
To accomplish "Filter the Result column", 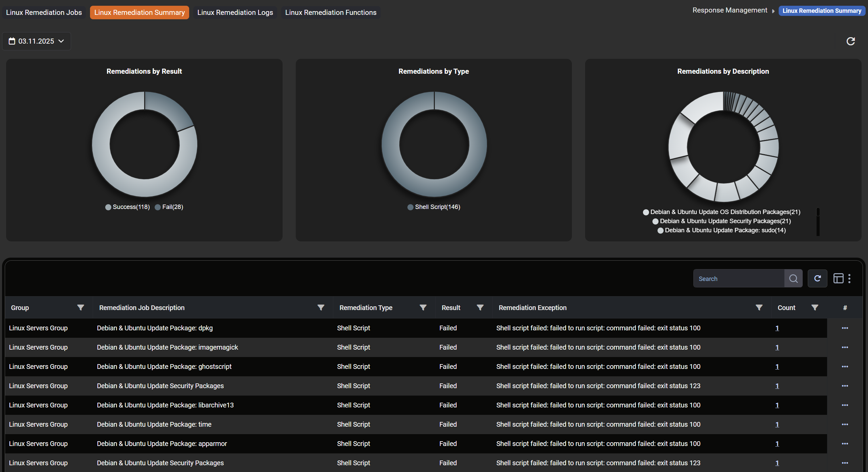I will coord(480,308).
